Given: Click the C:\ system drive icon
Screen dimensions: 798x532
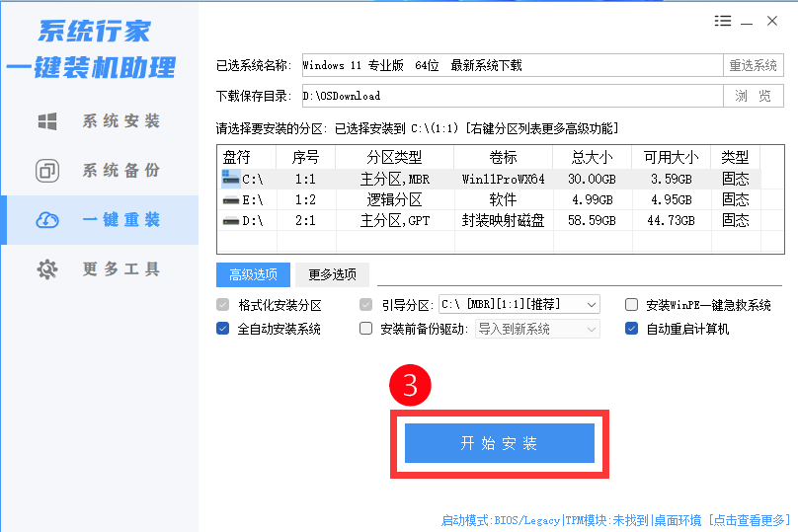Looking at the screenshot, I should tap(231, 179).
